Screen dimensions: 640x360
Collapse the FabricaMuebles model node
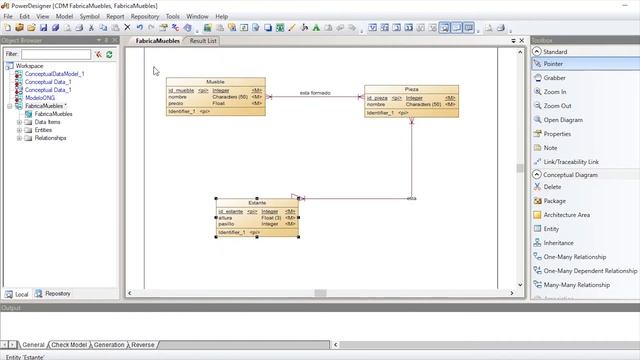(x=10, y=106)
